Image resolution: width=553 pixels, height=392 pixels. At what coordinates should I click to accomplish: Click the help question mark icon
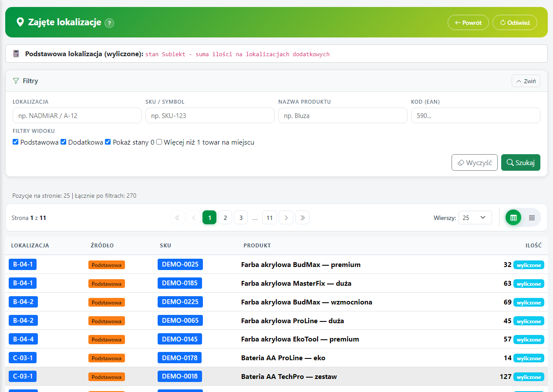point(110,23)
